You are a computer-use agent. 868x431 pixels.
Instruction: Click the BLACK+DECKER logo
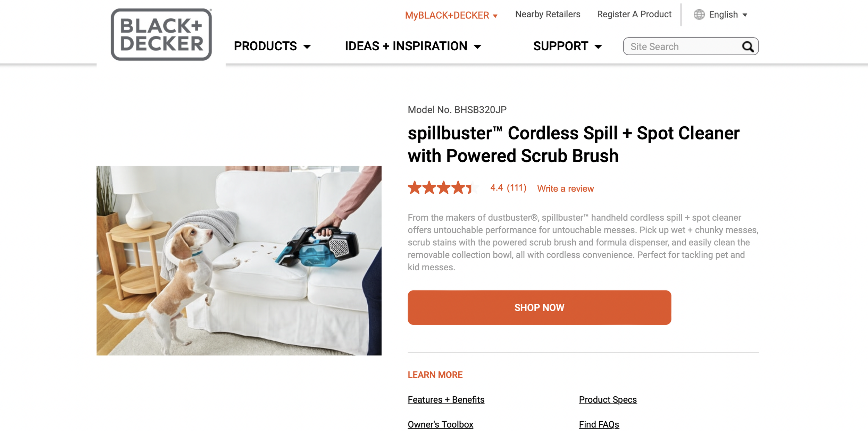[161, 34]
